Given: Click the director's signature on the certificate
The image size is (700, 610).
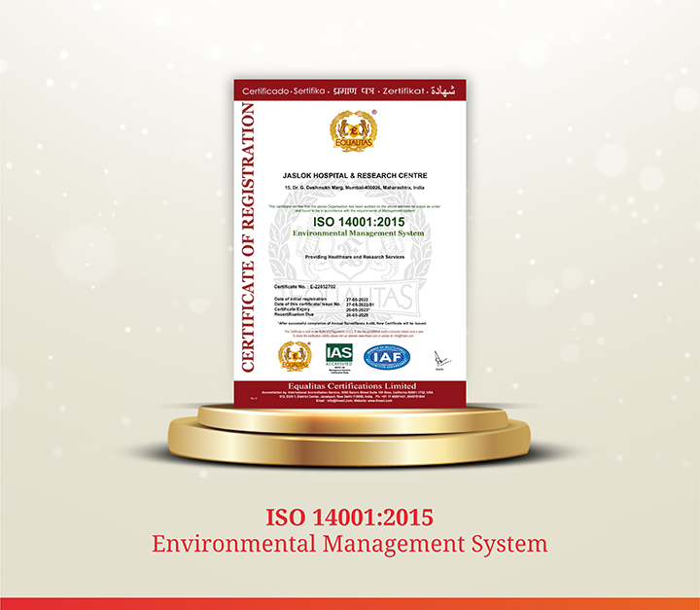Looking at the screenshot, I should pyautogui.click(x=441, y=360).
